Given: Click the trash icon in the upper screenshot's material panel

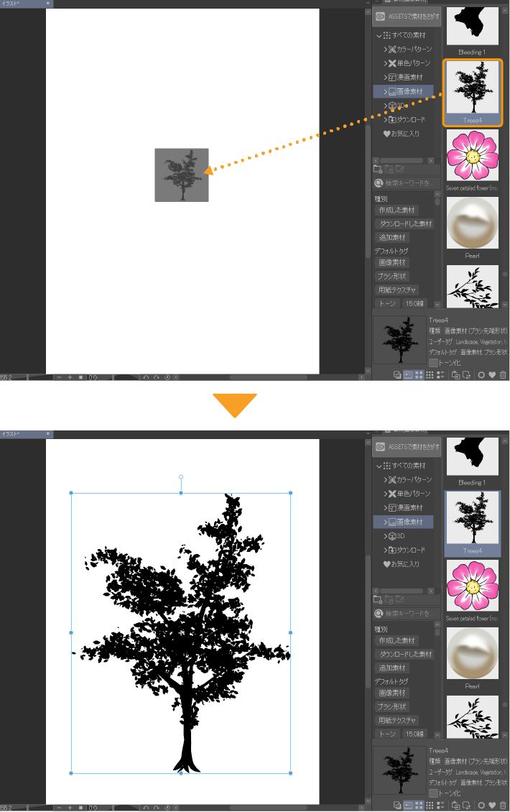Looking at the screenshot, I should click(x=503, y=375).
